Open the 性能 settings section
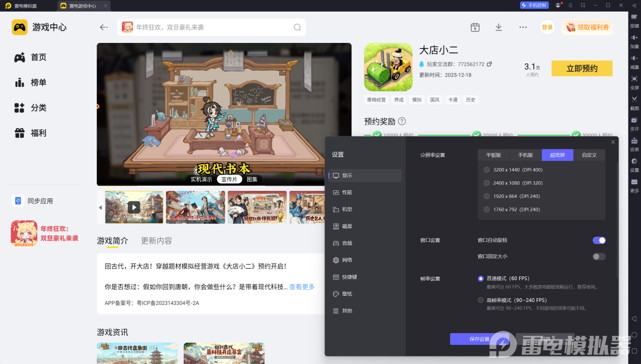Screen dimensions: 641x364 (x=347, y=192)
